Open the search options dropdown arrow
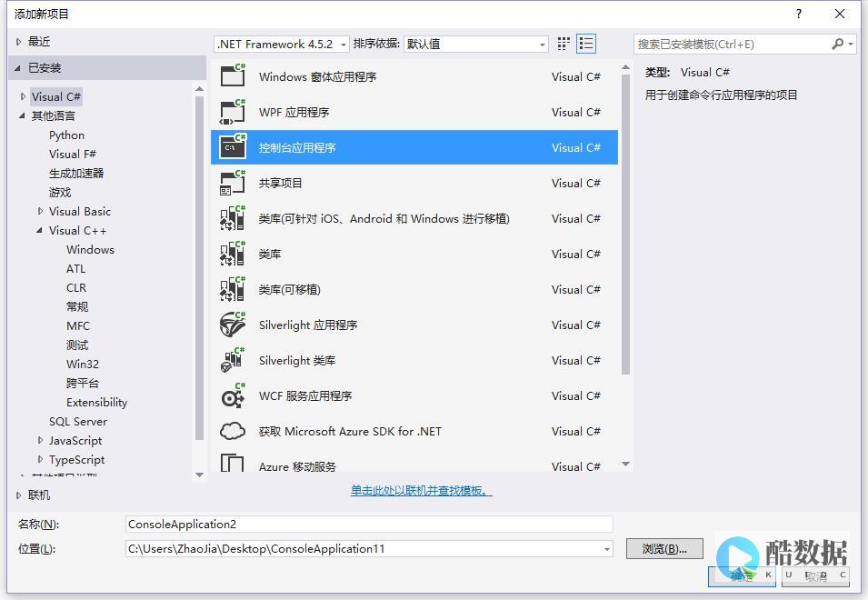 click(x=851, y=44)
